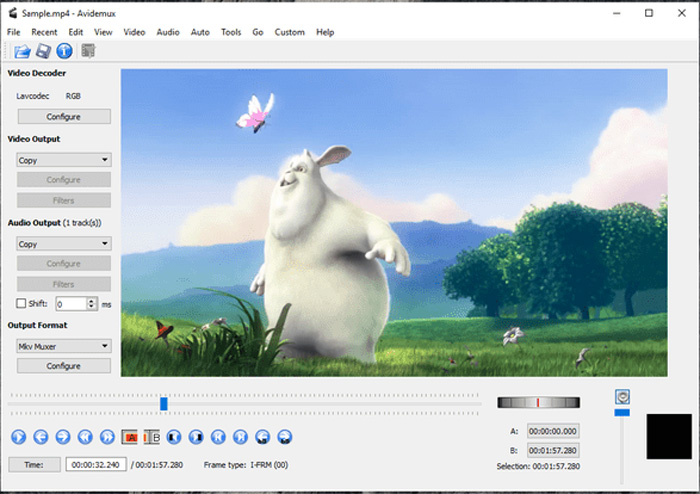The width and height of the screenshot is (700, 494).
Task: Click 'Audio Output (1 track(s))' heading
Action: point(54,223)
